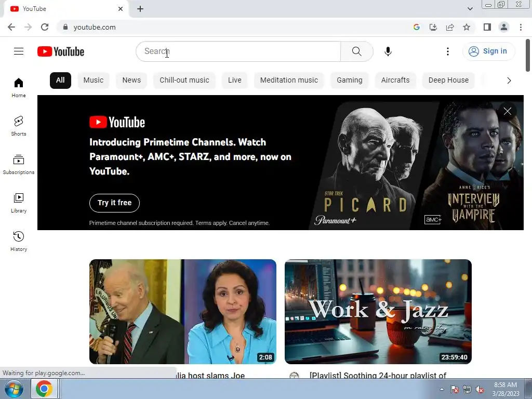
Task: Click the Sign in button
Action: pos(488,51)
